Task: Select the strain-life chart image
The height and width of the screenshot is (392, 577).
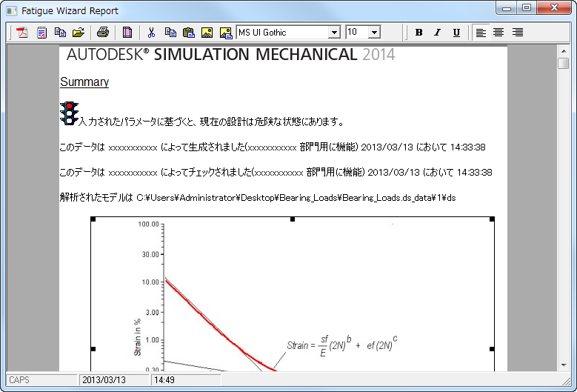Action: tap(293, 294)
